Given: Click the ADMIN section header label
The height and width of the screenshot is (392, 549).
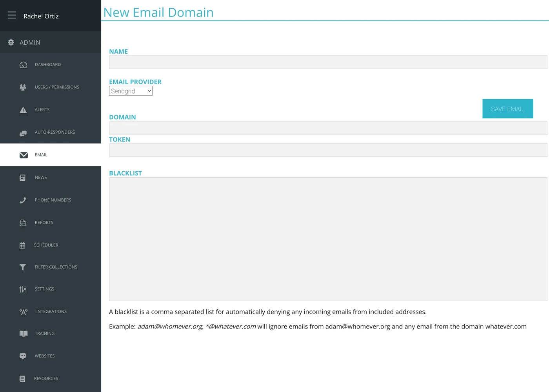Looking at the screenshot, I should coord(30,42).
